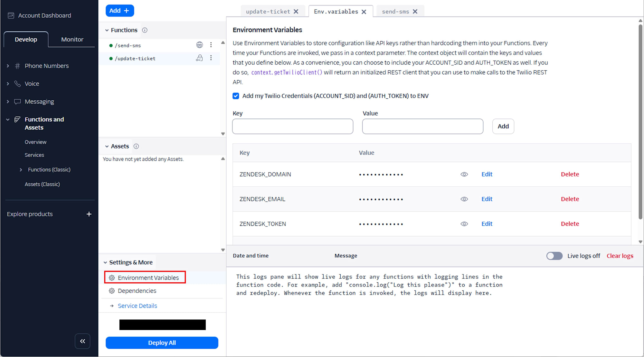Open the kebab menu for /send-sms
644x357 pixels.
(211, 45)
